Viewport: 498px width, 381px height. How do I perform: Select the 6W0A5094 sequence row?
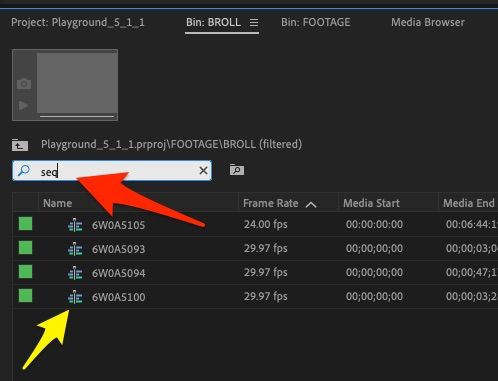[255, 273]
